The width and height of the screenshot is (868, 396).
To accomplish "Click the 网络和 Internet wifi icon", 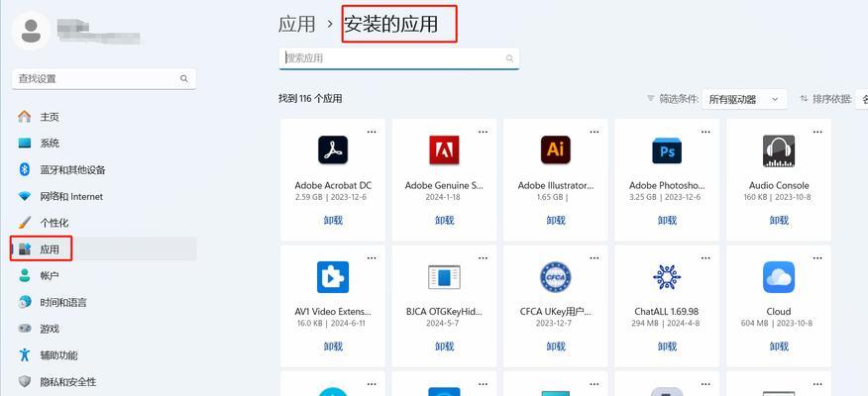I will pos(25,196).
